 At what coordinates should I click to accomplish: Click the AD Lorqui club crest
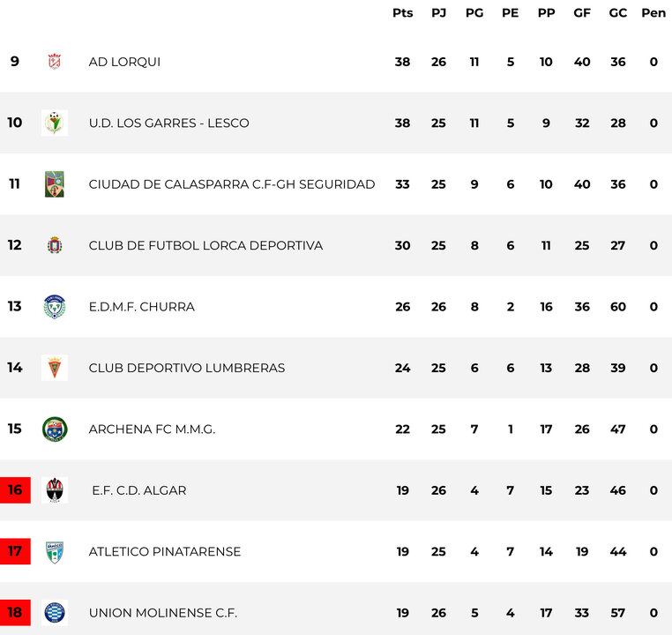point(55,62)
